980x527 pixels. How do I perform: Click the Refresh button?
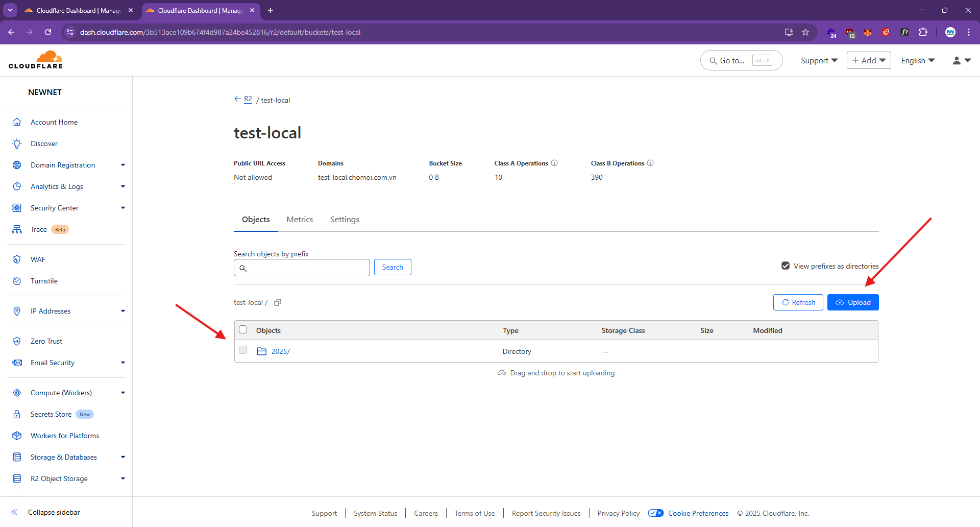pyautogui.click(x=798, y=302)
